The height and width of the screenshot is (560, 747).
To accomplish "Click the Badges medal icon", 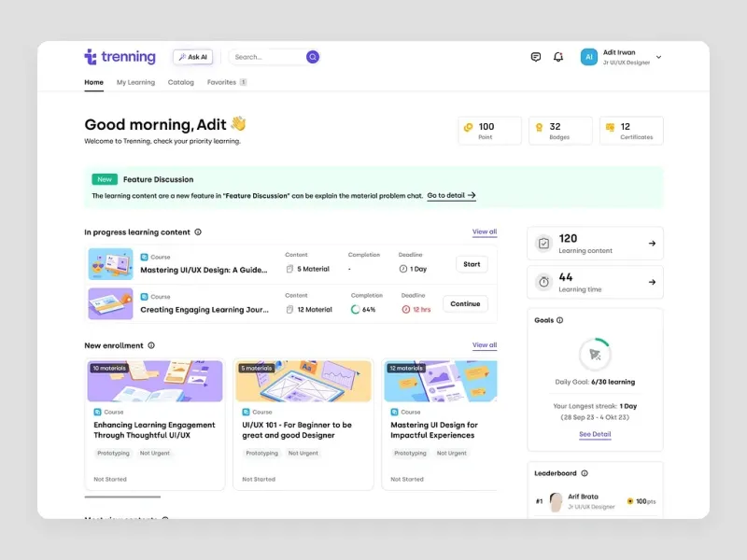I will (539, 127).
